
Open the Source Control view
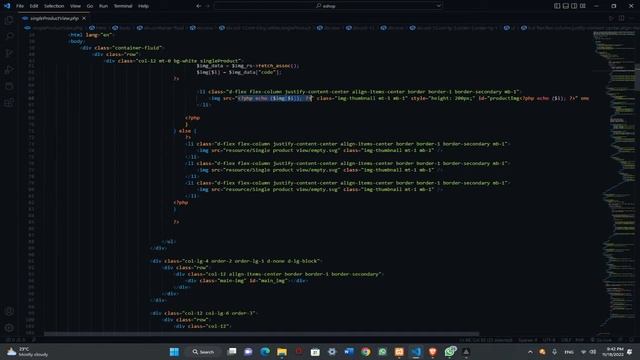(x=9, y=53)
